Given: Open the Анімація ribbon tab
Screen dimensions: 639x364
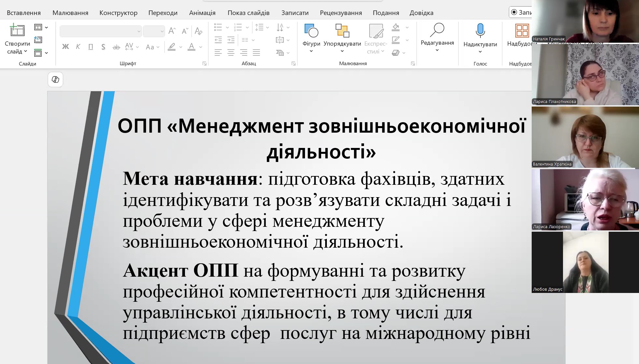Looking at the screenshot, I should click(x=202, y=13).
